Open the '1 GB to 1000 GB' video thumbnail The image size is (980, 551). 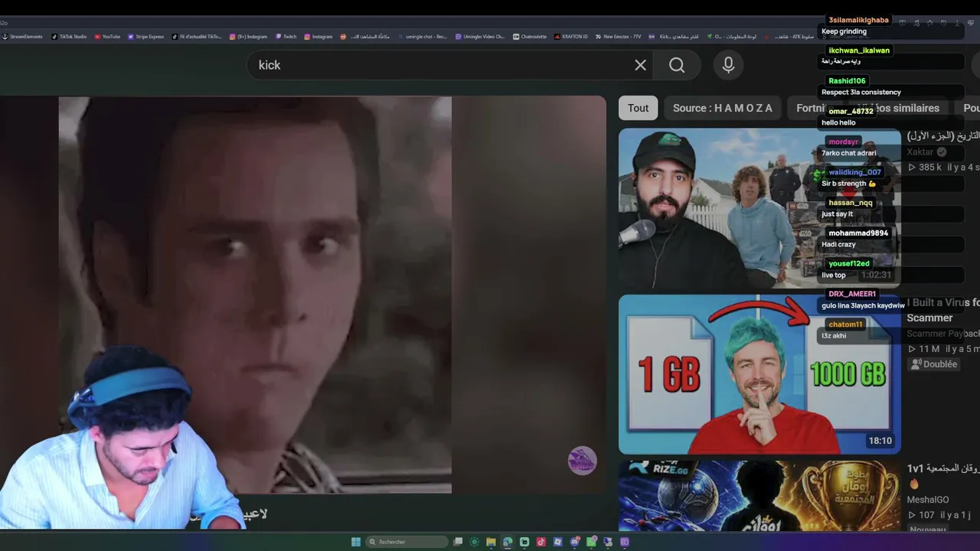[x=759, y=374]
